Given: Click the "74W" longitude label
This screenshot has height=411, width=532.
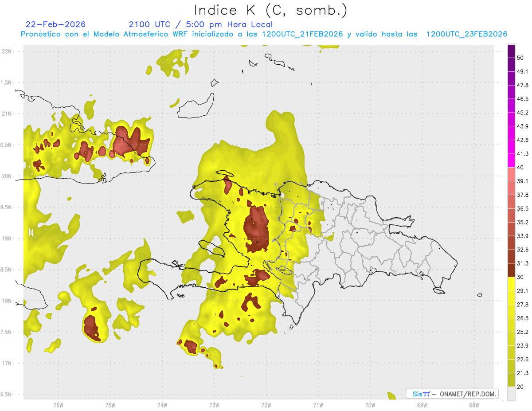Looking at the screenshot, I should coord(162,405).
